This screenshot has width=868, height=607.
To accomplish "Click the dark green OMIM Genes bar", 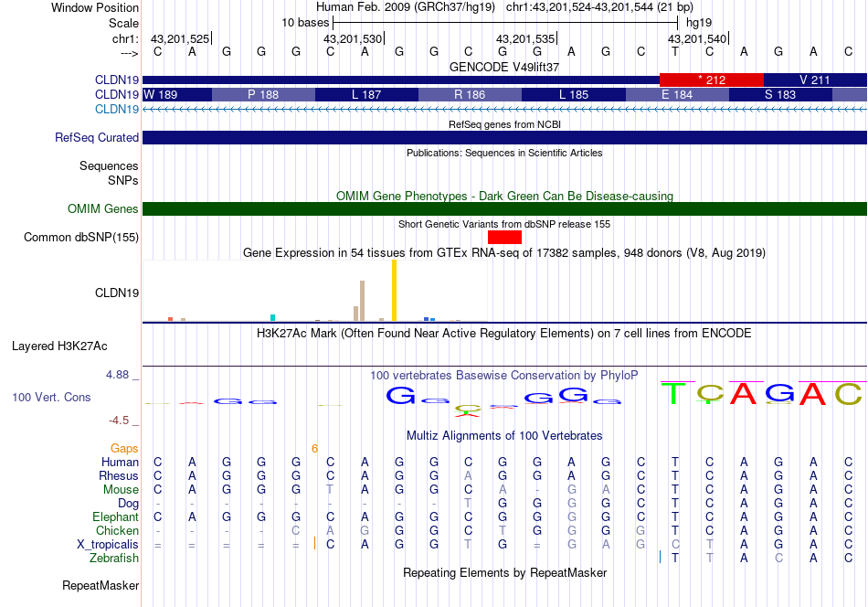I will [x=505, y=208].
